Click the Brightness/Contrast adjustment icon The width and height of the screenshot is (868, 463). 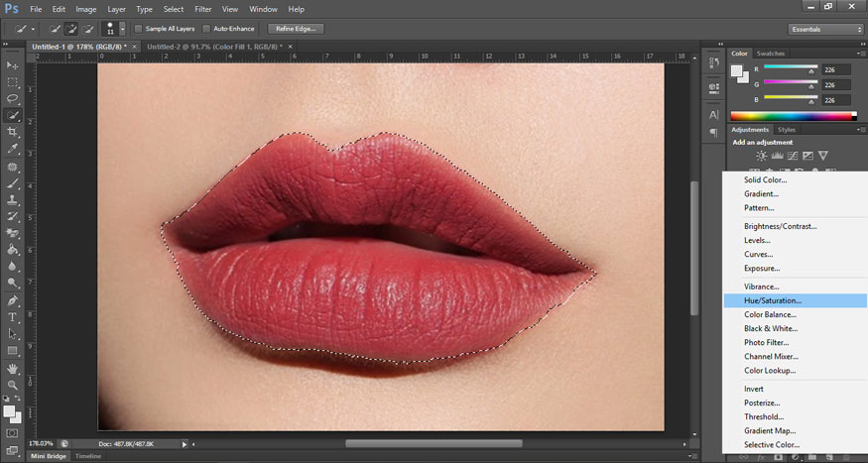tap(761, 156)
